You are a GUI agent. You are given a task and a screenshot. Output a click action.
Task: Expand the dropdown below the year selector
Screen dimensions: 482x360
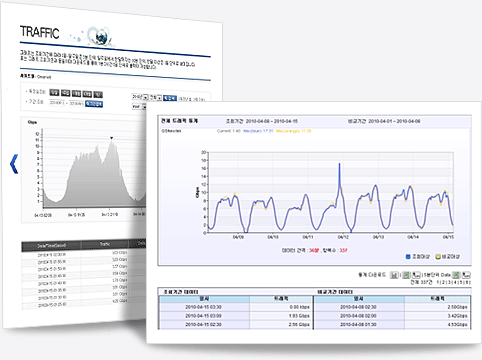click(x=139, y=107)
